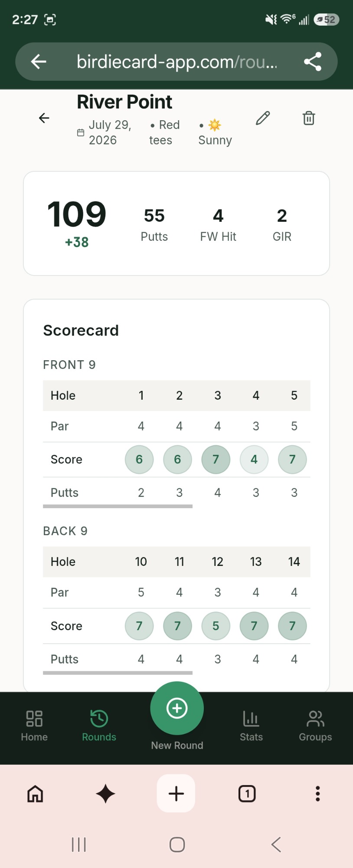Tap the hole 3 score circle showing 7
Viewport: 353px width, 868px height.
[216, 460]
